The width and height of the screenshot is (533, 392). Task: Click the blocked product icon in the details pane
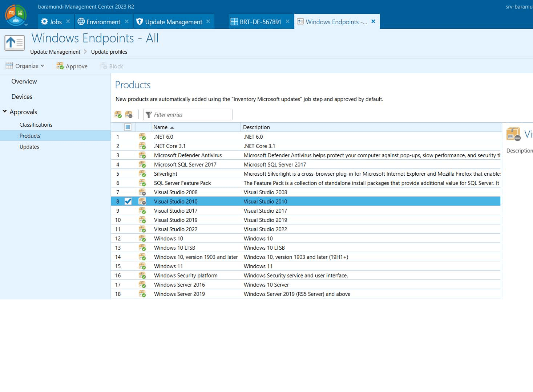pyautogui.click(x=513, y=134)
